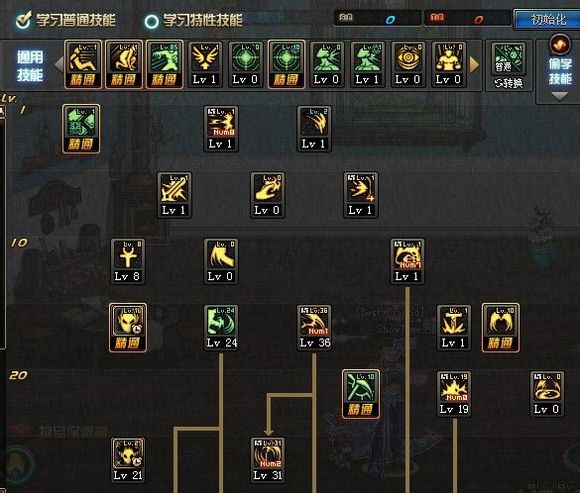
Task: Select the Lv 19 crown burst skill icon
Action: 454,394
